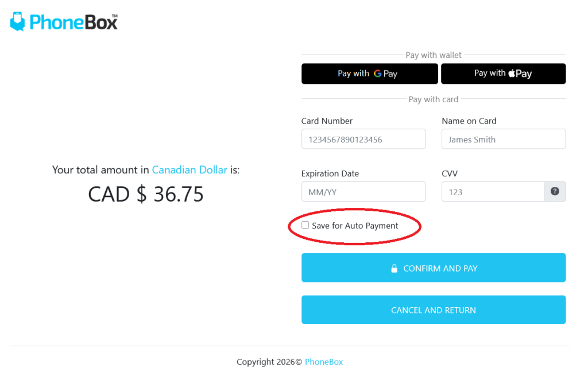Click the Apple logo on Apple Pay
The image size is (588, 379).
[x=511, y=73]
